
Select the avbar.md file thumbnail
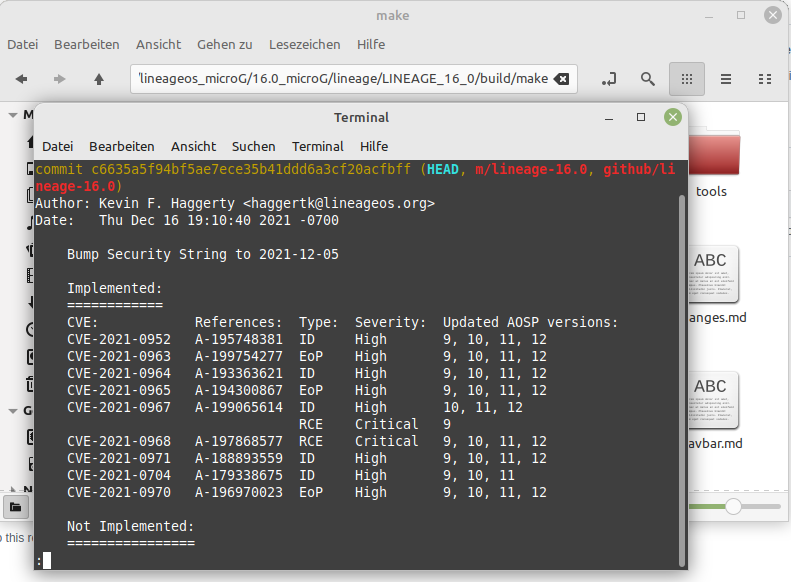pyautogui.click(x=714, y=401)
